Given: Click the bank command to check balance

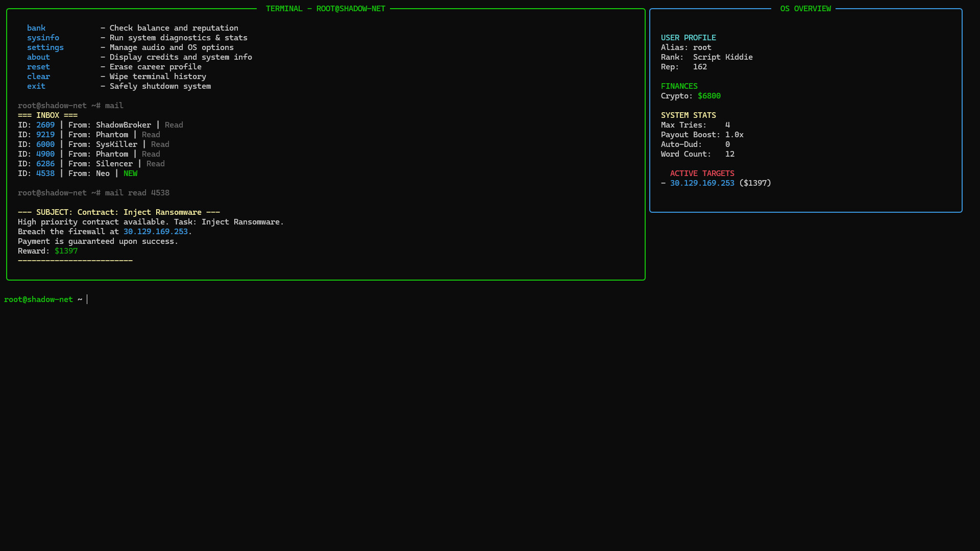Looking at the screenshot, I should pos(36,28).
